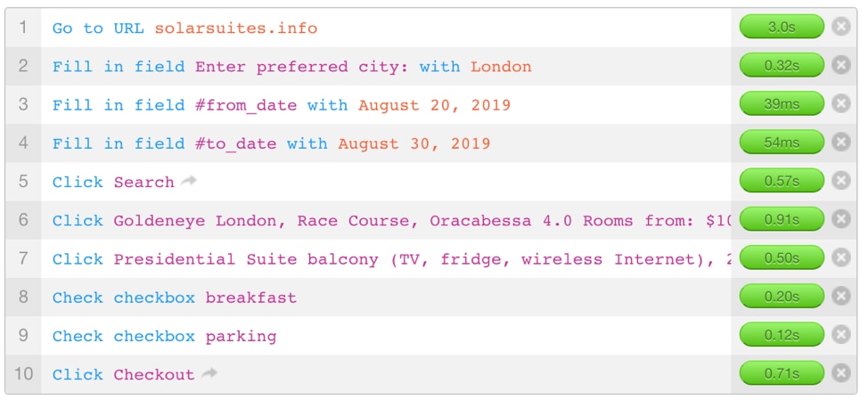Delete the Checkout step with X icon
The image size is (868, 400).
tap(841, 373)
